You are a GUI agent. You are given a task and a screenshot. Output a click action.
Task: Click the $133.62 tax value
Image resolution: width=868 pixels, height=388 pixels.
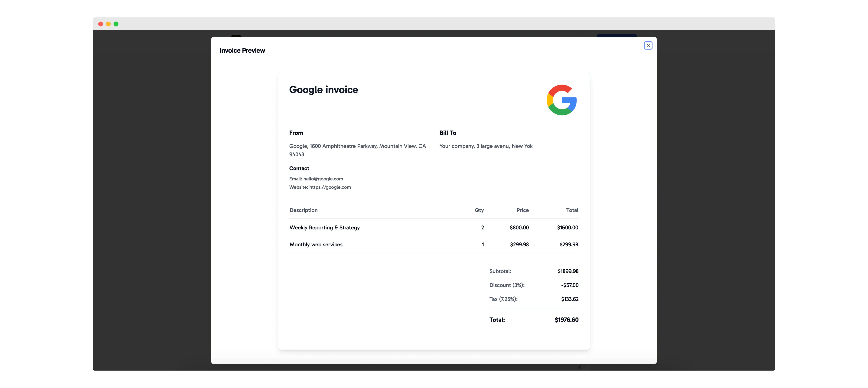(570, 299)
